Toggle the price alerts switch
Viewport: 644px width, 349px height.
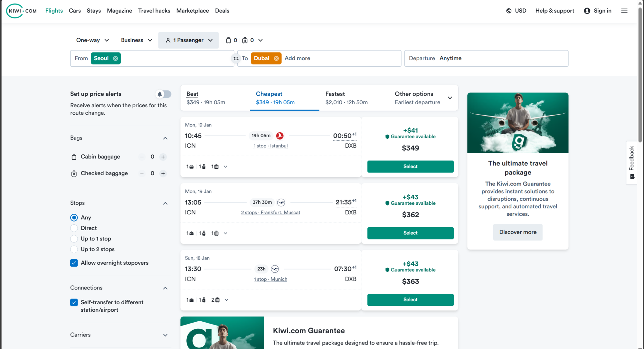pos(163,94)
